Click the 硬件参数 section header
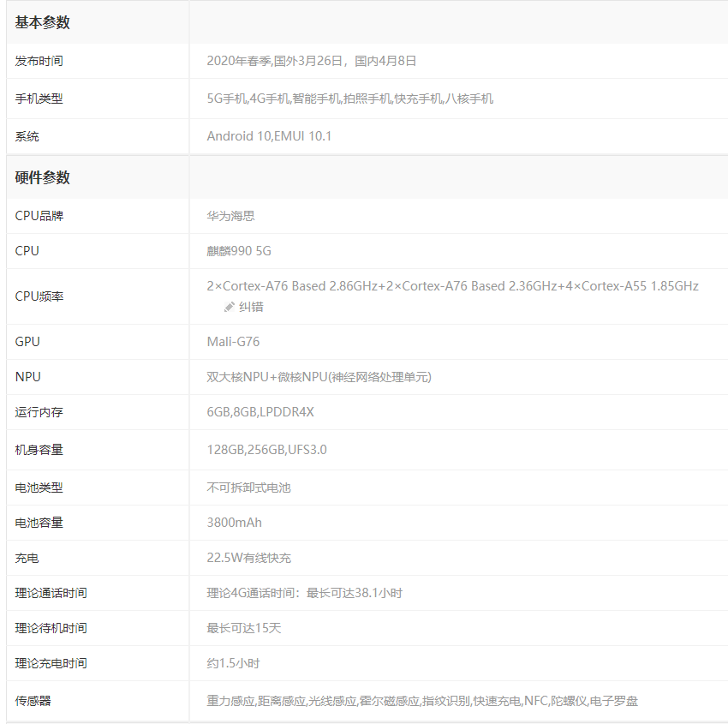The width and height of the screenshot is (728, 724). [x=43, y=178]
